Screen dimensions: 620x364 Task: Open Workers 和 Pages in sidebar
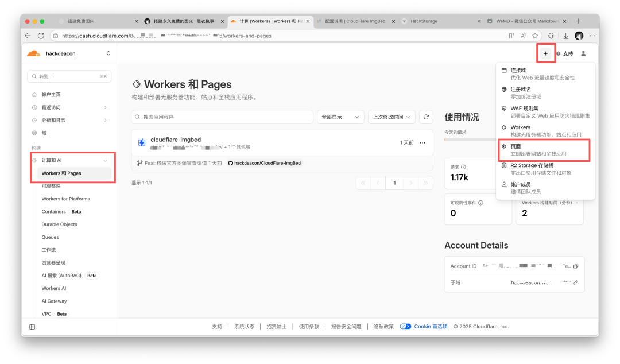click(74, 173)
